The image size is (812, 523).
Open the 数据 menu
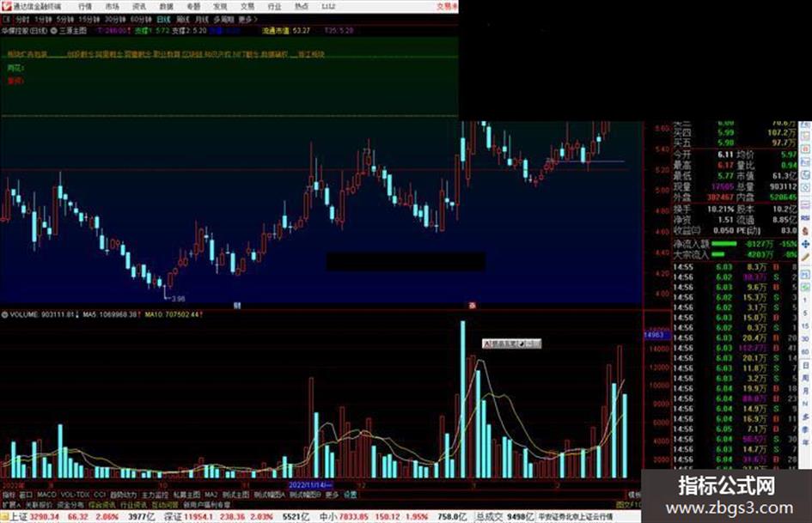[x=166, y=6]
